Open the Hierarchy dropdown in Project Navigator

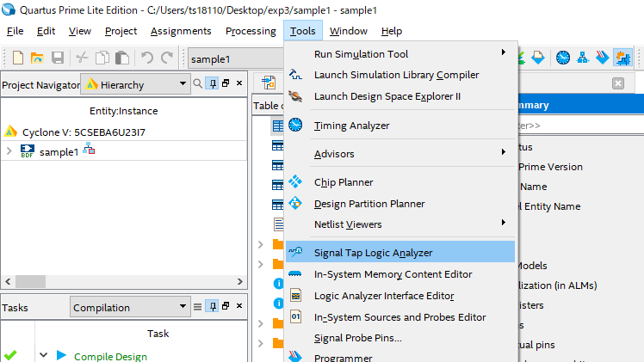pos(135,84)
